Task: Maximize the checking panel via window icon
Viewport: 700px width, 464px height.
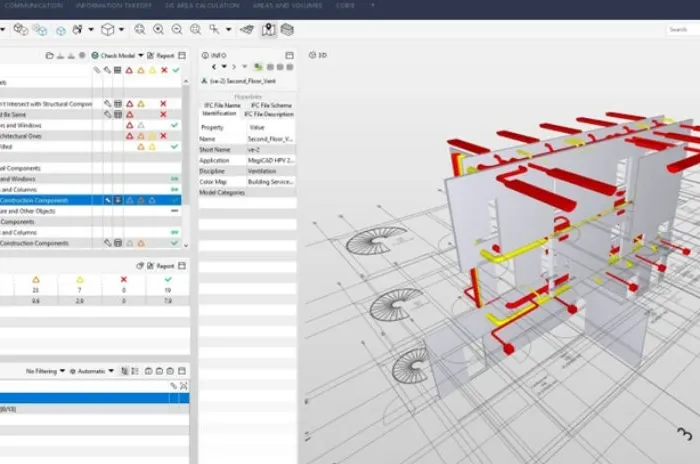Action: point(182,55)
